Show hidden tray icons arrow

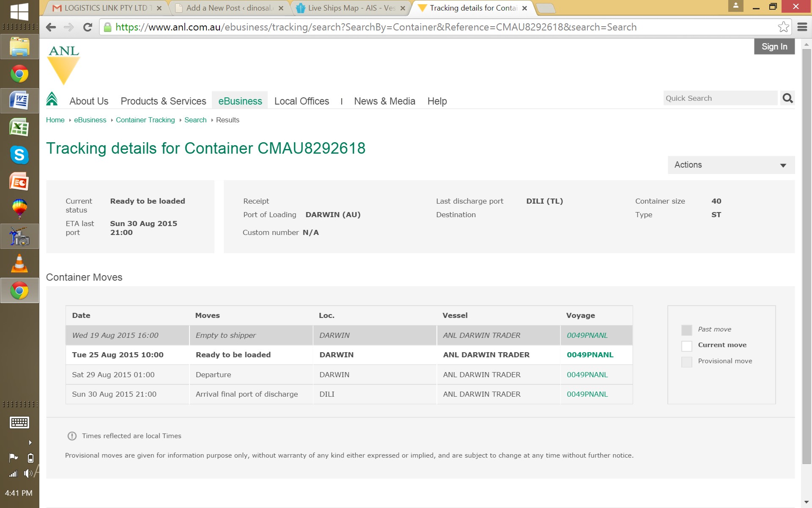(30, 443)
